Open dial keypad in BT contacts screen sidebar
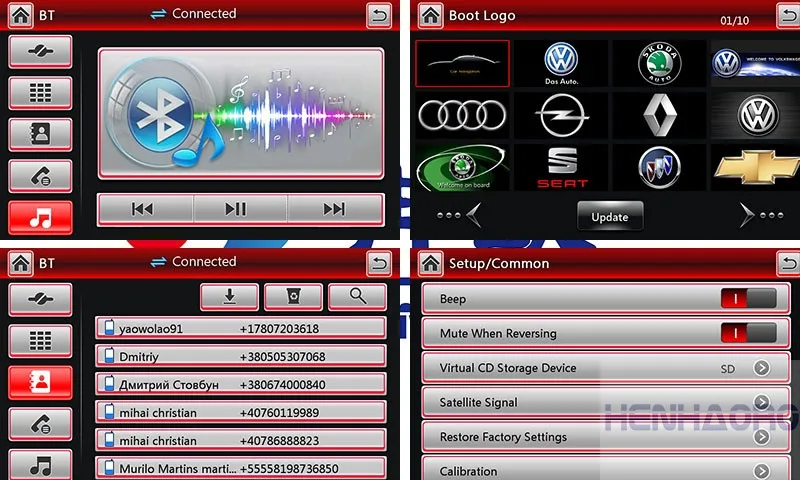The width and height of the screenshot is (800, 480). click(40, 341)
